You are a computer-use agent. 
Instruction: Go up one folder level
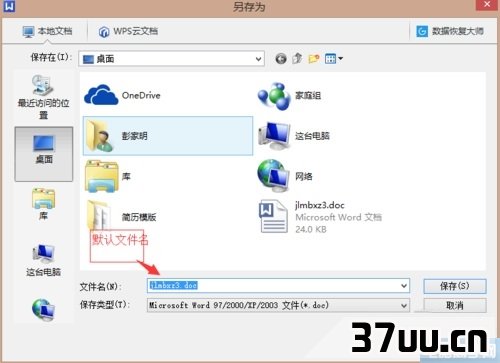pyautogui.click(x=297, y=59)
